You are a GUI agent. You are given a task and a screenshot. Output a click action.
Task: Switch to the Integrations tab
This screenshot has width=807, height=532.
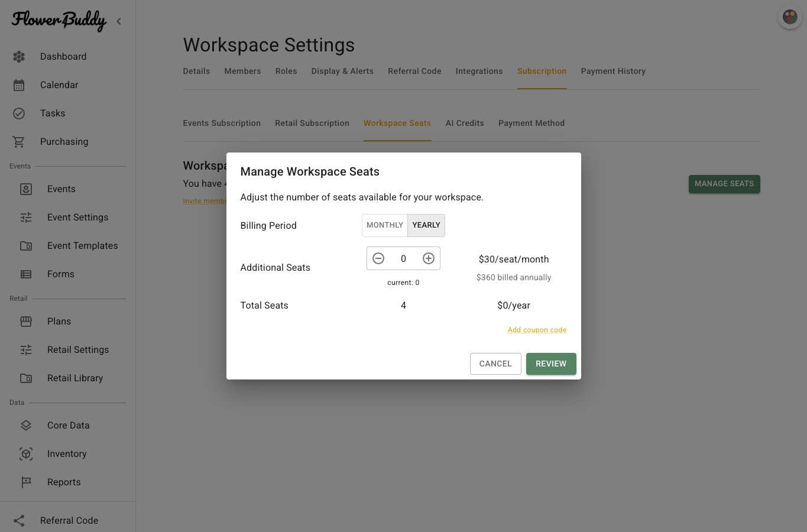click(x=479, y=72)
